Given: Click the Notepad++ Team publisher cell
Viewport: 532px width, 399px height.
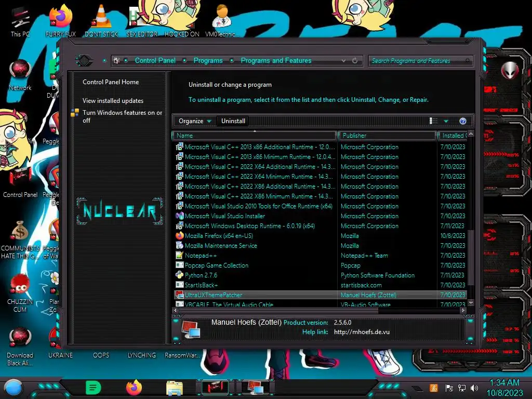Looking at the screenshot, I should tap(364, 256).
